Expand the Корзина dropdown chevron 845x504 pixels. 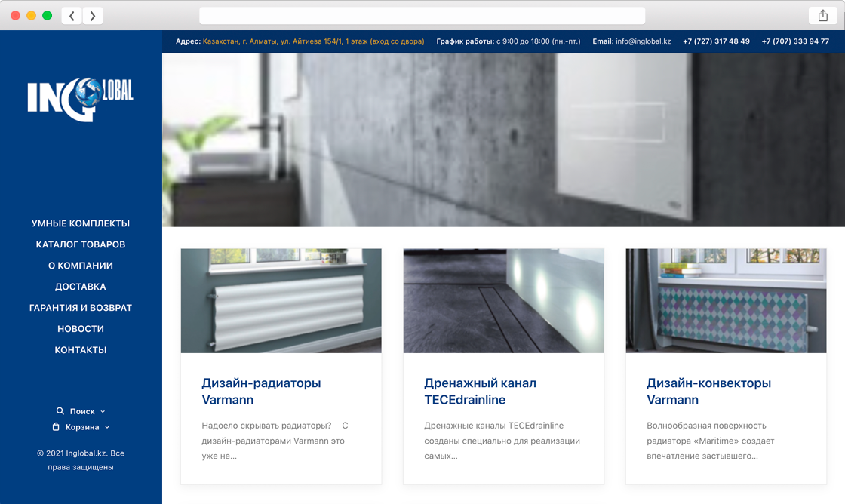coord(107,427)
